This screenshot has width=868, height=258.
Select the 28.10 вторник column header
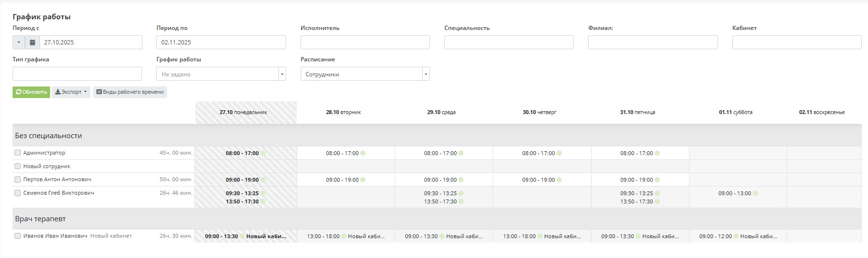point(344,112)
